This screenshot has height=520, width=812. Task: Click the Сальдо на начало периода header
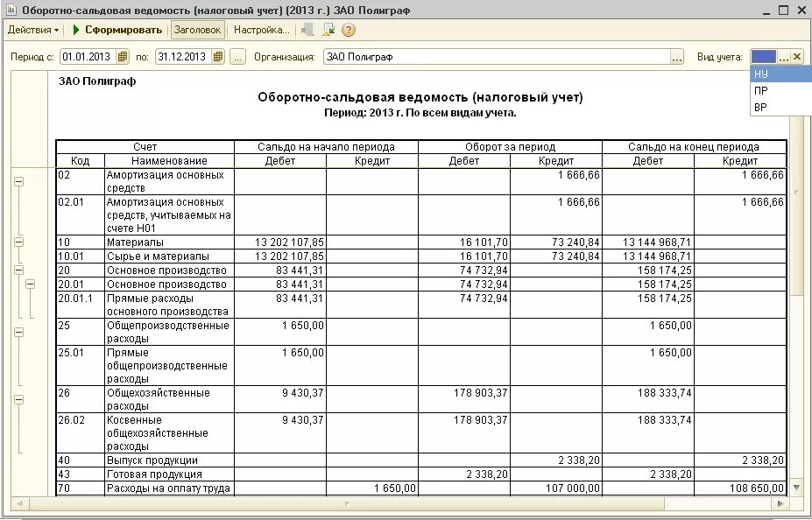[x=326, y=147]
